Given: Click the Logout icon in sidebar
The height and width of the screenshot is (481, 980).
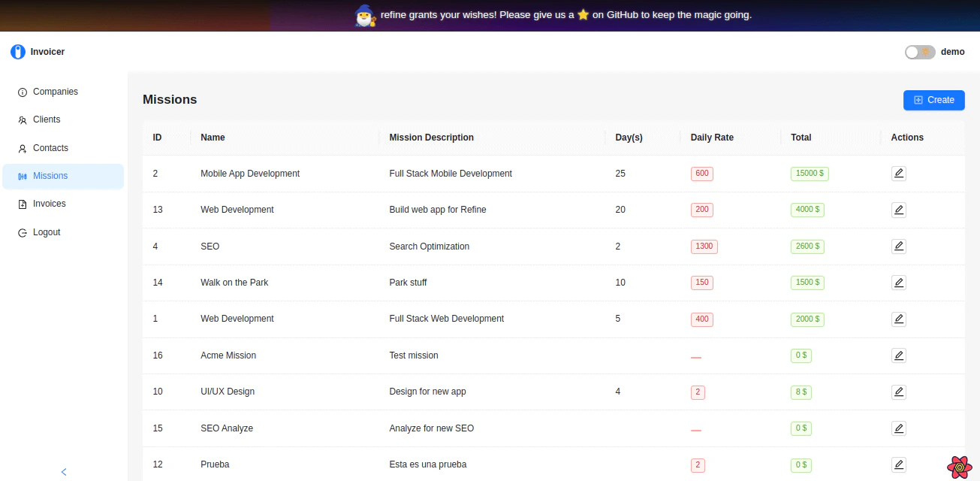Looking at the screenshot, I should (x=21, y=232).
